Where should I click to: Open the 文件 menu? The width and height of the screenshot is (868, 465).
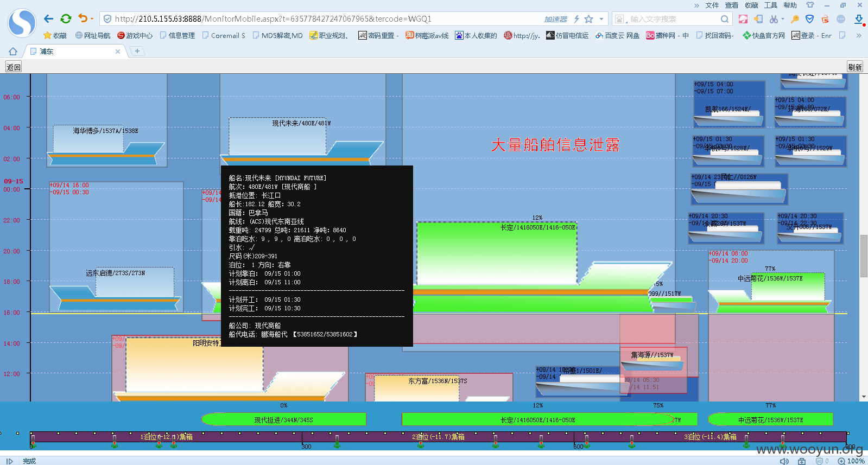(x=712, y=5)
